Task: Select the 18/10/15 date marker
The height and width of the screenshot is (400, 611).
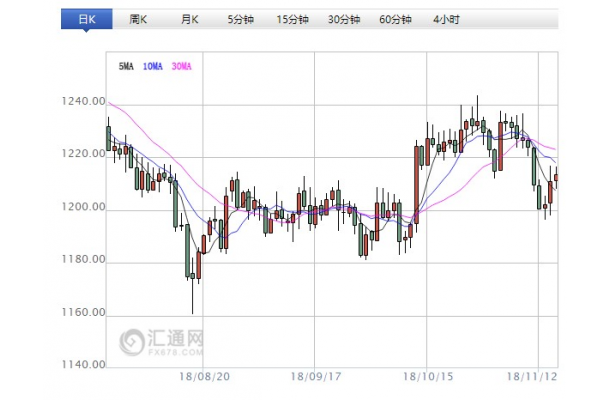Action: tap(426, 380)
